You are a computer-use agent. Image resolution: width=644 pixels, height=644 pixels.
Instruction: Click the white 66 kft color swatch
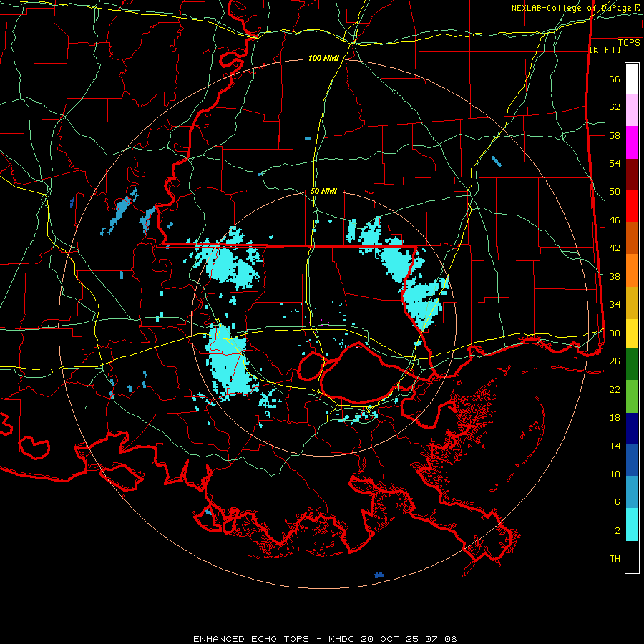(x=632, y=79)
